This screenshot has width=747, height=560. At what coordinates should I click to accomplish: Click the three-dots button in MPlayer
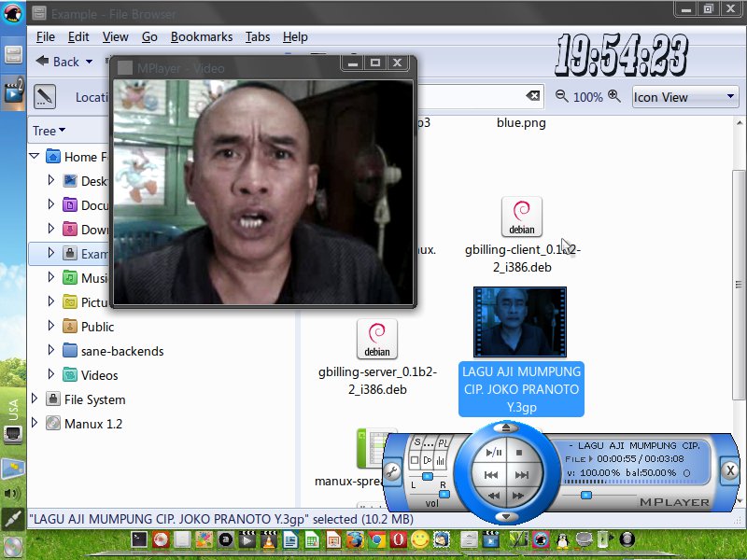tap(429, 443)
